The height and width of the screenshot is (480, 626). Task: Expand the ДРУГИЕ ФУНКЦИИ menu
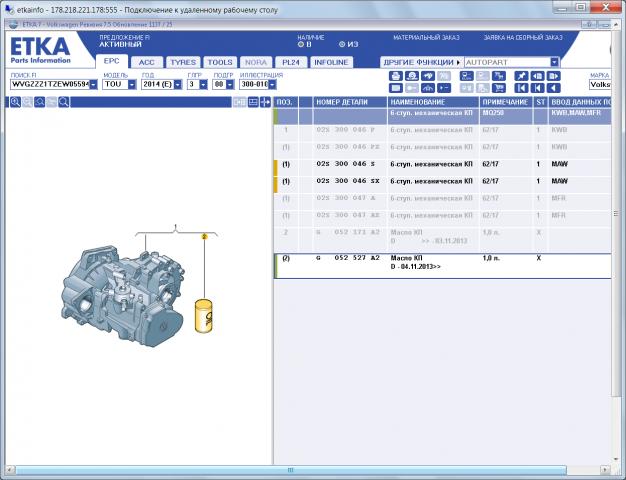coord(422,62)
